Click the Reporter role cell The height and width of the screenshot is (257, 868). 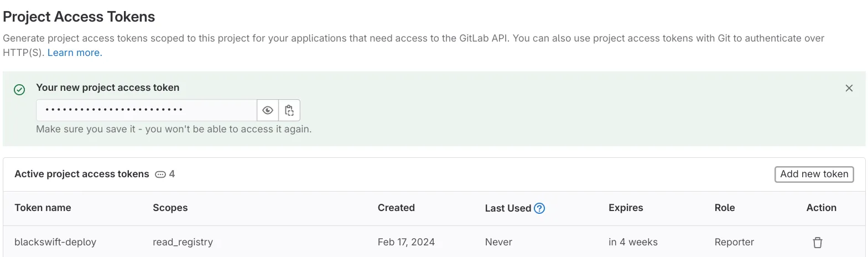pos(734,242)
